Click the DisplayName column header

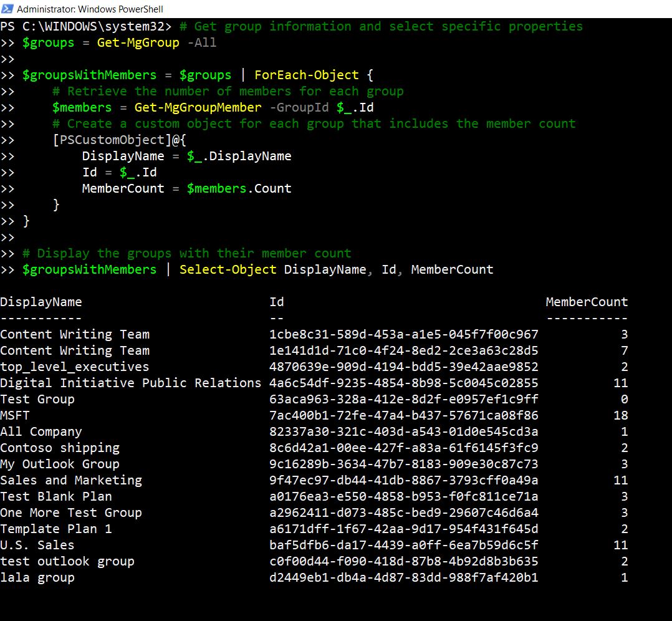(x=41, y=302)
